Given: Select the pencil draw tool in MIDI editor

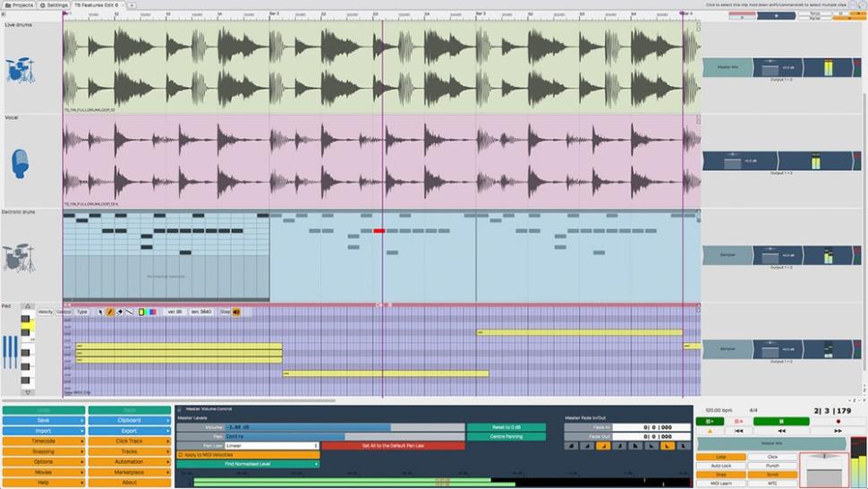Looking at the screenshot, I should (110, 312).
